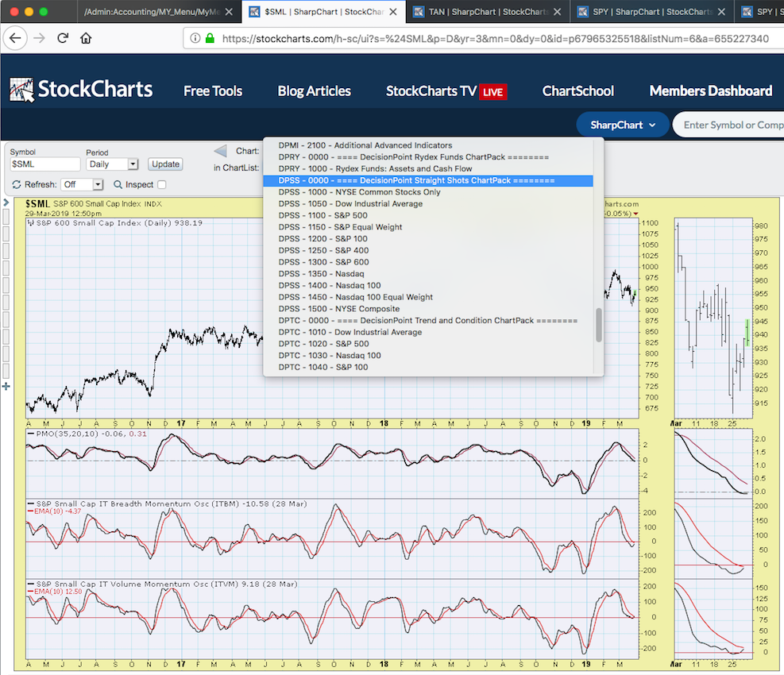
Task: Choose DPTC - 1030 - Nasdaq 100 entry
Action: tap(330, 355)
